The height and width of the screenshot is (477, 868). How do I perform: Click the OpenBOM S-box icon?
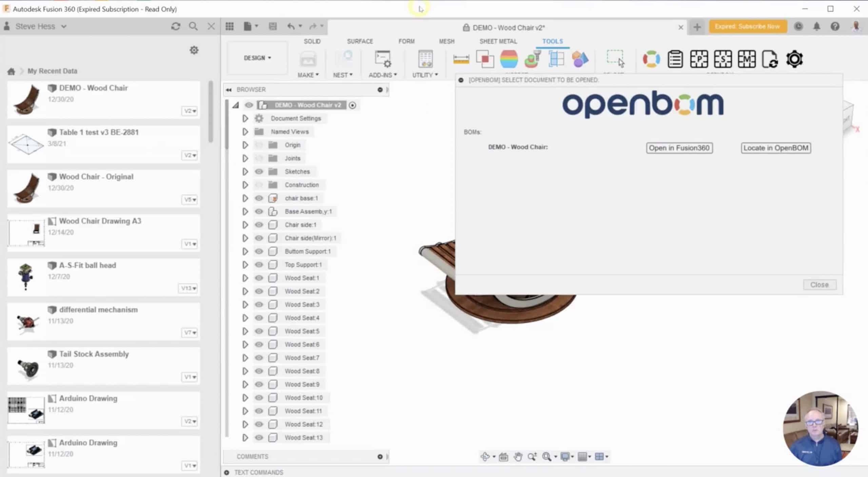tap(723, 59)
